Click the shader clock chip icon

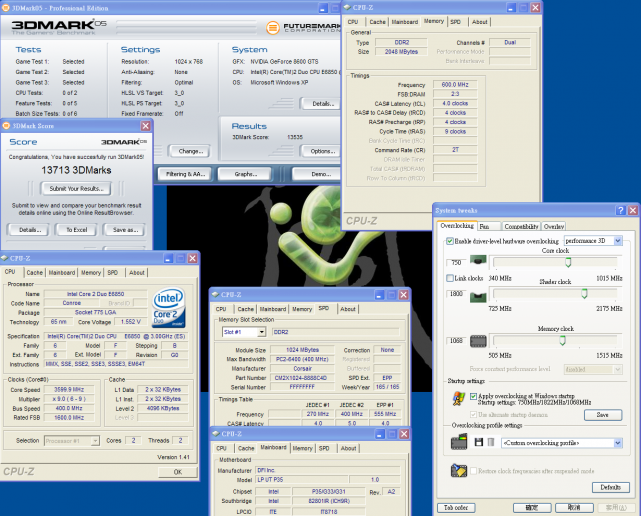[478, 296]
